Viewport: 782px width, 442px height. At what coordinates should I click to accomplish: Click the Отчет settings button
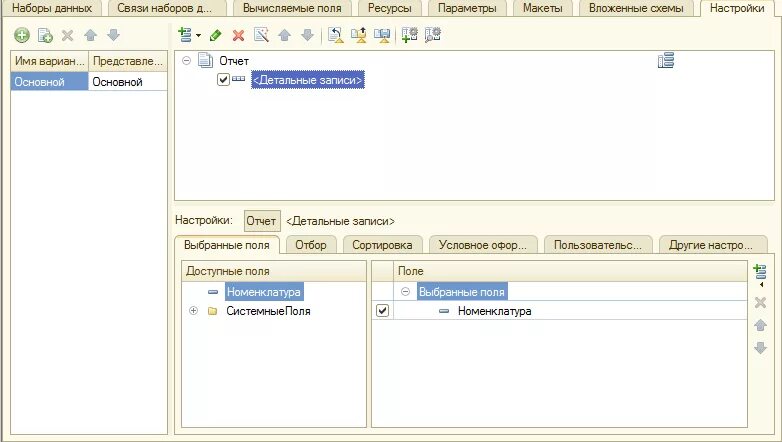(261, 221)
